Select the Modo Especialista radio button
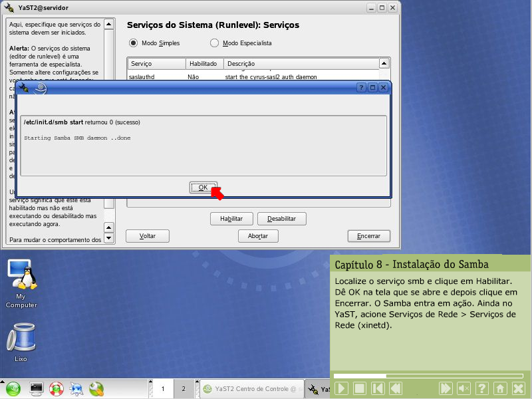532x399 pixels. [x=214, y=43]
